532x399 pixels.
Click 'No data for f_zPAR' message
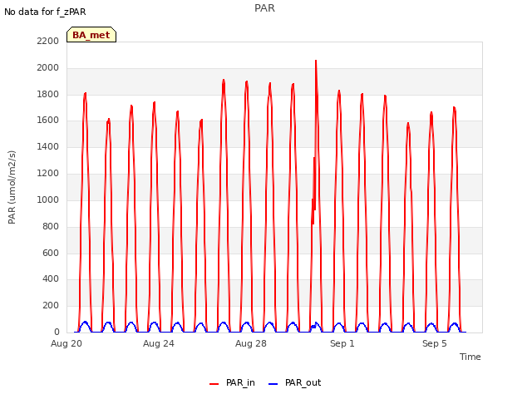[45, 12]
